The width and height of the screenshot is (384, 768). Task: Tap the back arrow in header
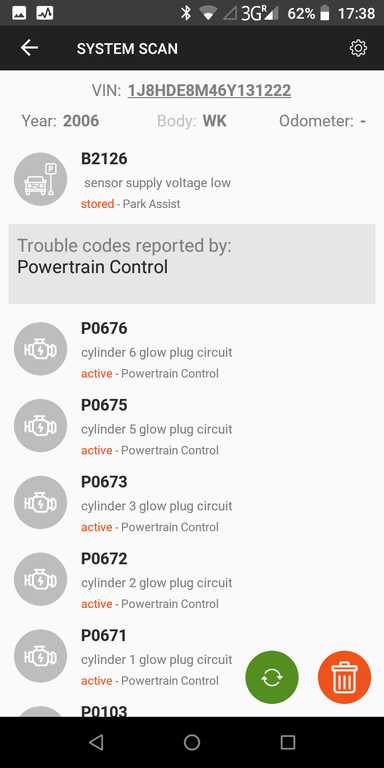tap(29, 48)
